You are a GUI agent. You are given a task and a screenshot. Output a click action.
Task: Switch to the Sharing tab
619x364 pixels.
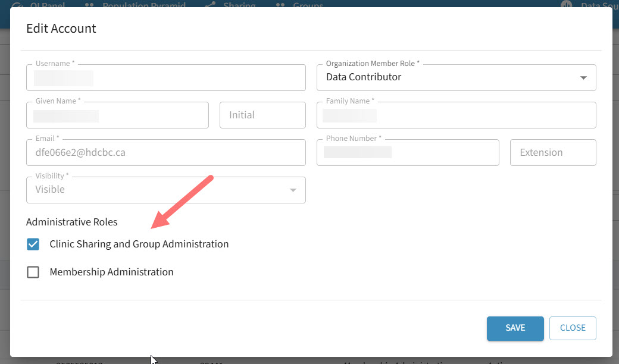(238, 5)
